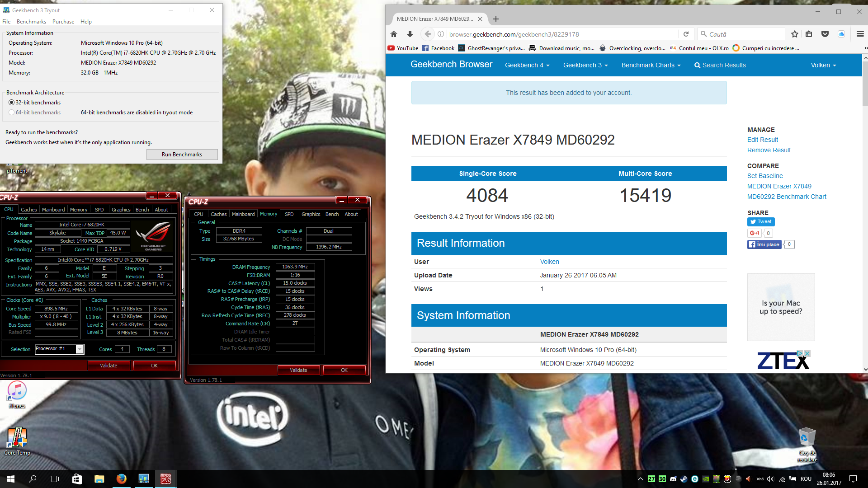The height and width of the screenshot is (488, 868).
Task: Click Search Results in Geekbench navbar
Action: (x=720, y=65)
